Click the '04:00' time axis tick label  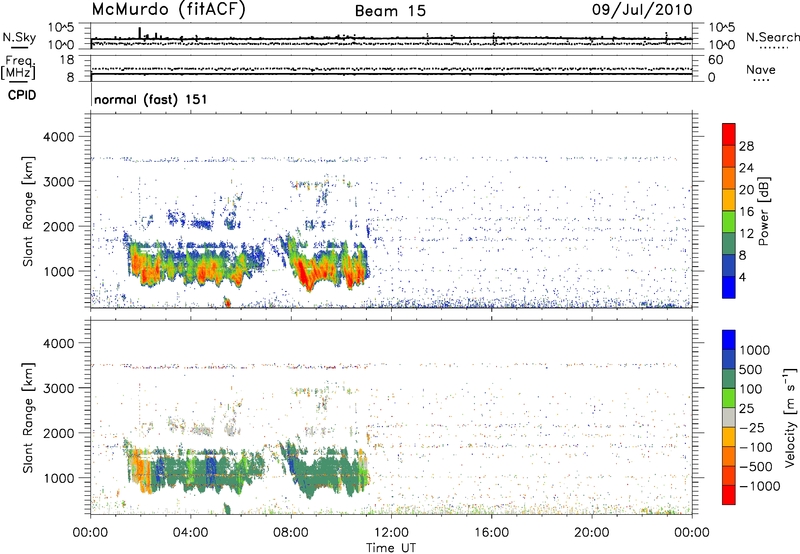pos(190,533)
